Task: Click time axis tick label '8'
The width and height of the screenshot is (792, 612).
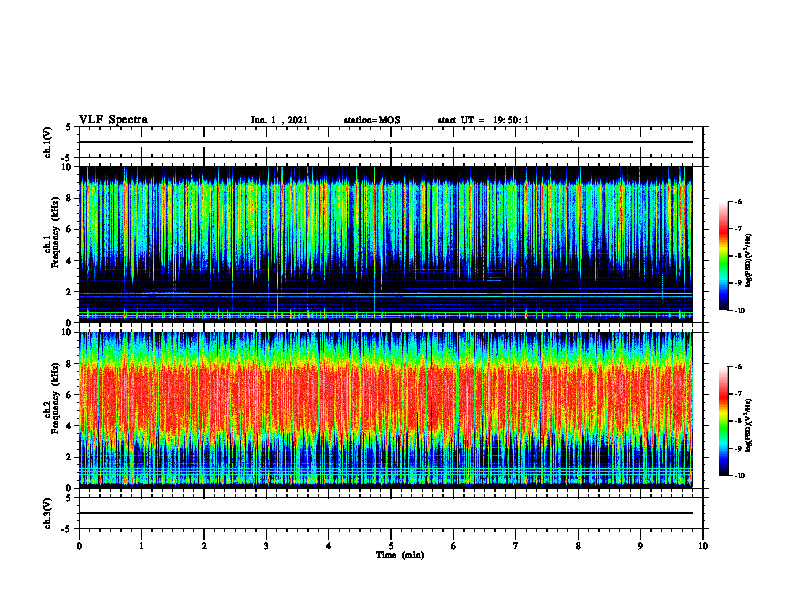Action: [x=578, y=546]
